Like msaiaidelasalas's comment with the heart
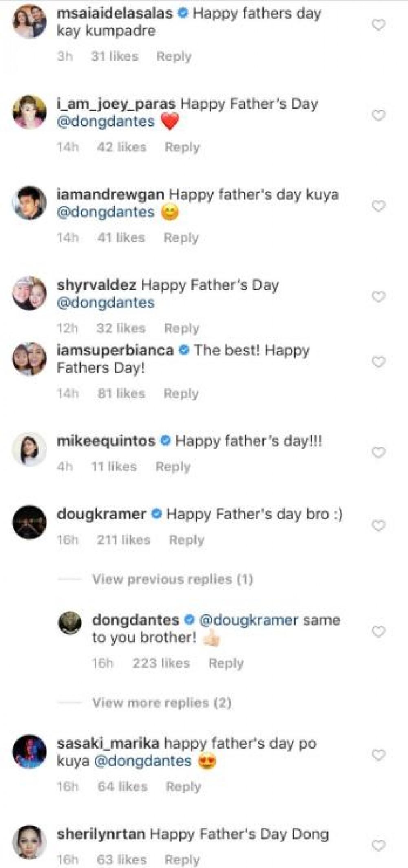 coord(378,25)
